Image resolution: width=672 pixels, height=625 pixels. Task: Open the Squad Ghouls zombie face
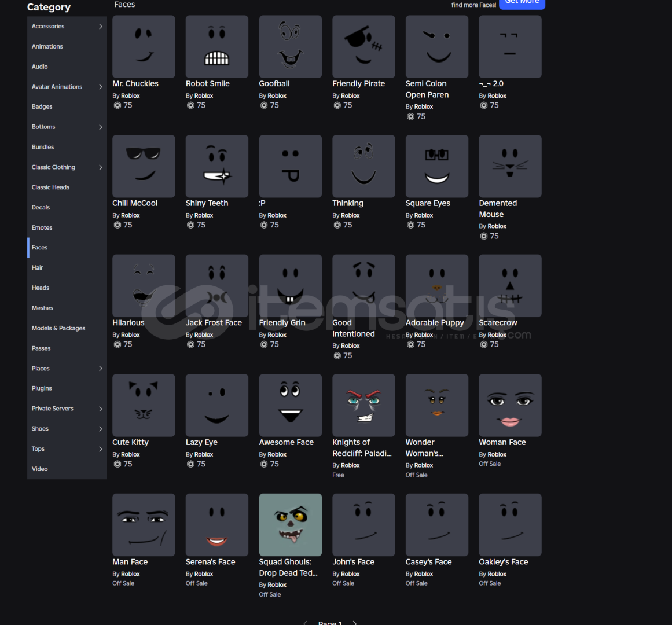tap(290, 525)
